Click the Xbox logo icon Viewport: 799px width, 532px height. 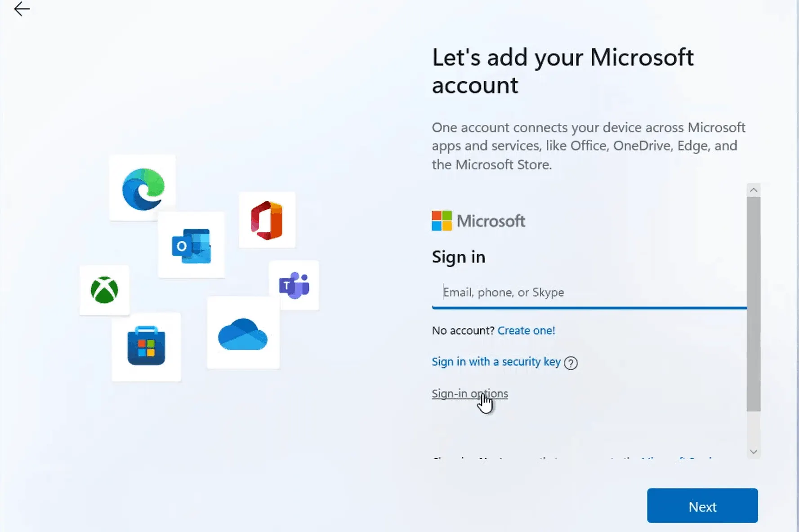coord(104,290)
